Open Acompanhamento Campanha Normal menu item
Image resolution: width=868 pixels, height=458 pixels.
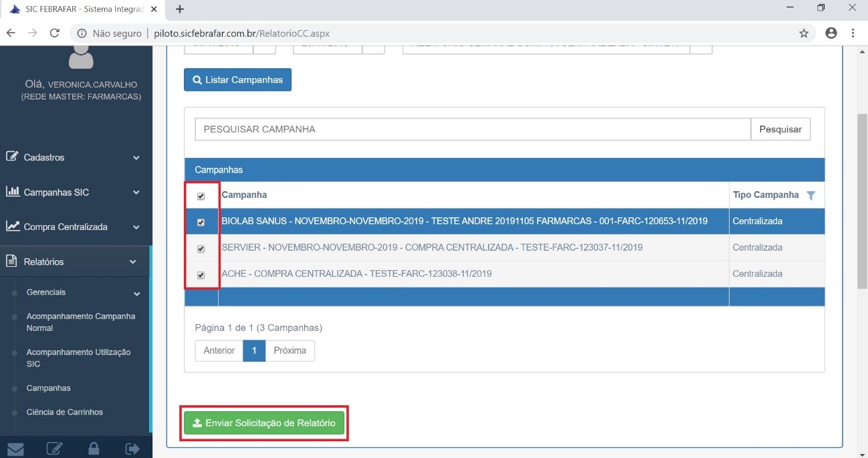(x=80, y=322)
